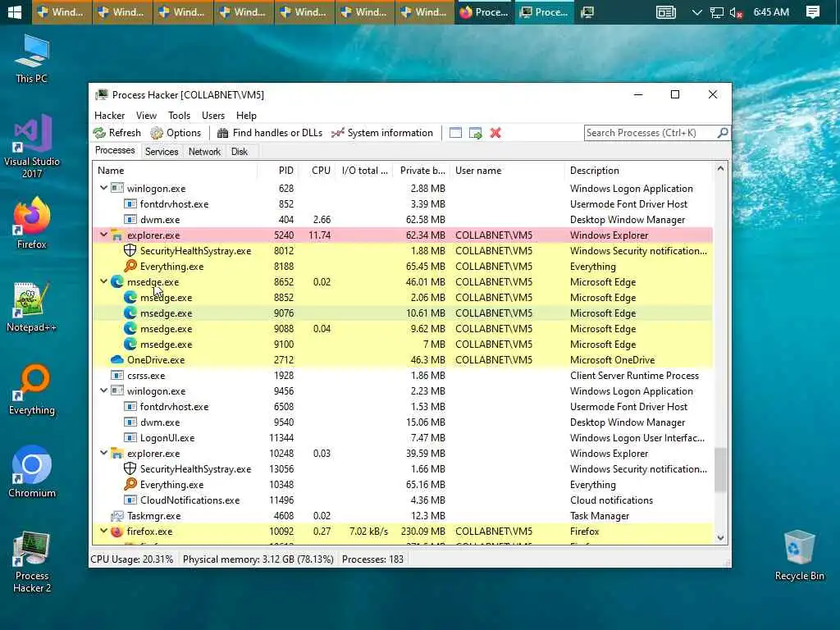840x630 pixels.
Task: Click OneDrive.exe cloud icon
Action: (x=116, y=360)
